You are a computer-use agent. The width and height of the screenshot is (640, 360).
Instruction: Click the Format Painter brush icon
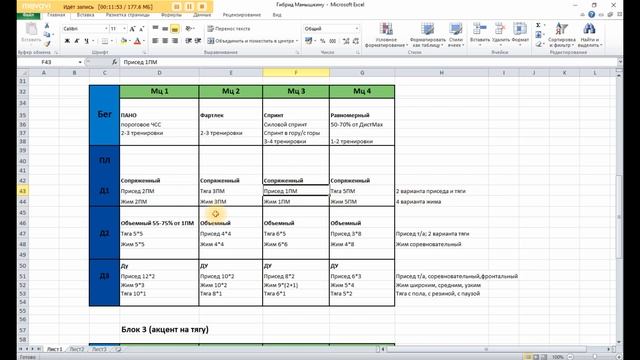47,44
